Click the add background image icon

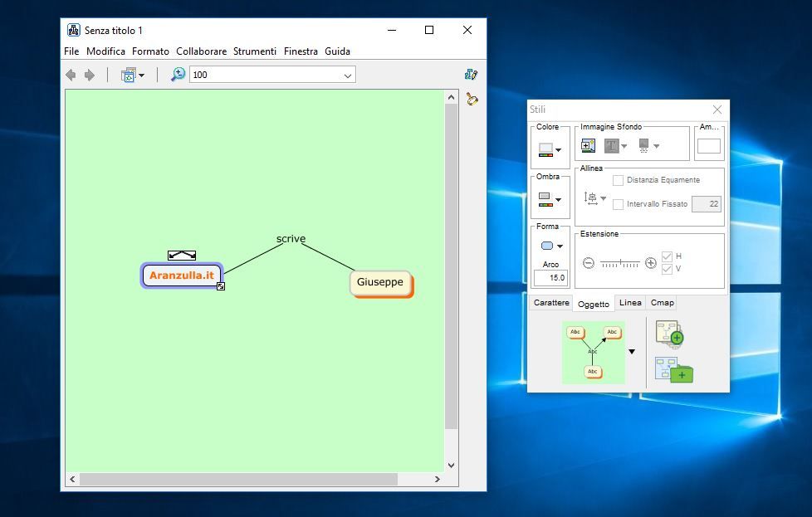pos(588,145)
